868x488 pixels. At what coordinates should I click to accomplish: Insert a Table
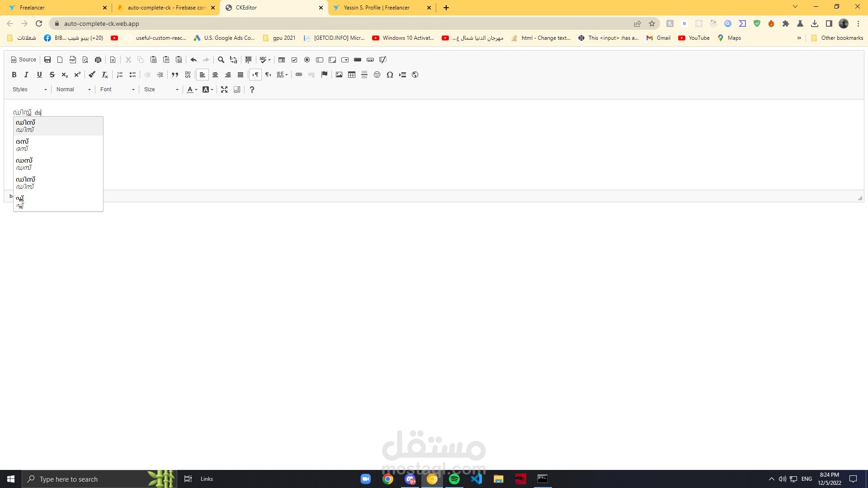(x=352, y=75)
